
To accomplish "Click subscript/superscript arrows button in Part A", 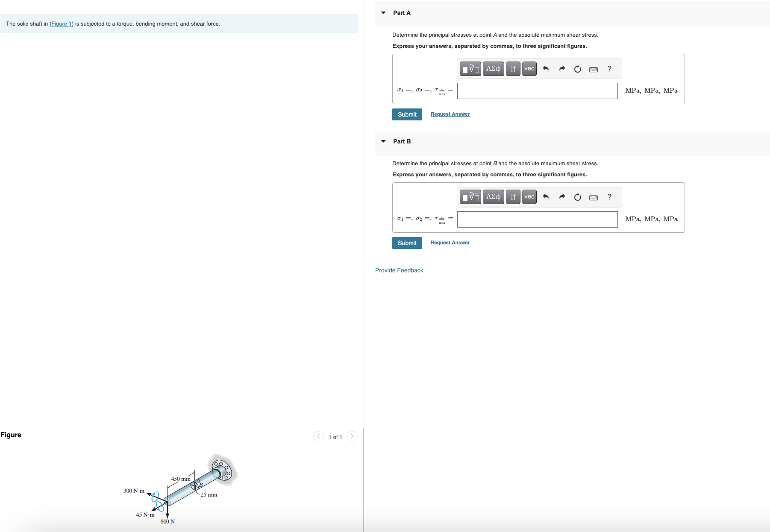I will click(513, 69).
